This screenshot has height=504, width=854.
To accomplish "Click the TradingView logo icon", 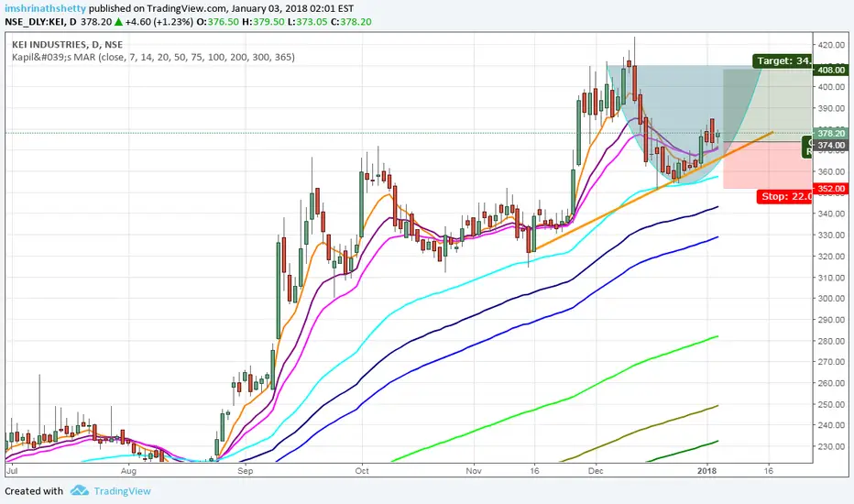I will tap(79, 490).
